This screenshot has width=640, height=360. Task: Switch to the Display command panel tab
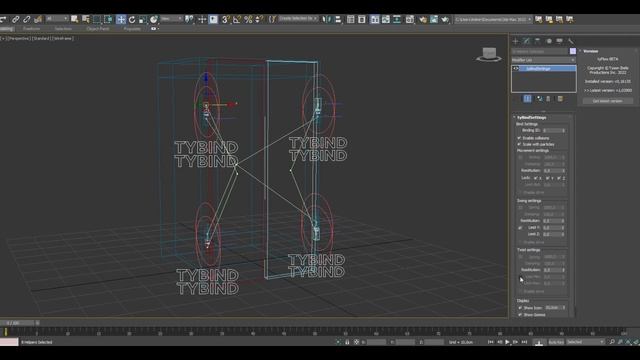(560, 41)
